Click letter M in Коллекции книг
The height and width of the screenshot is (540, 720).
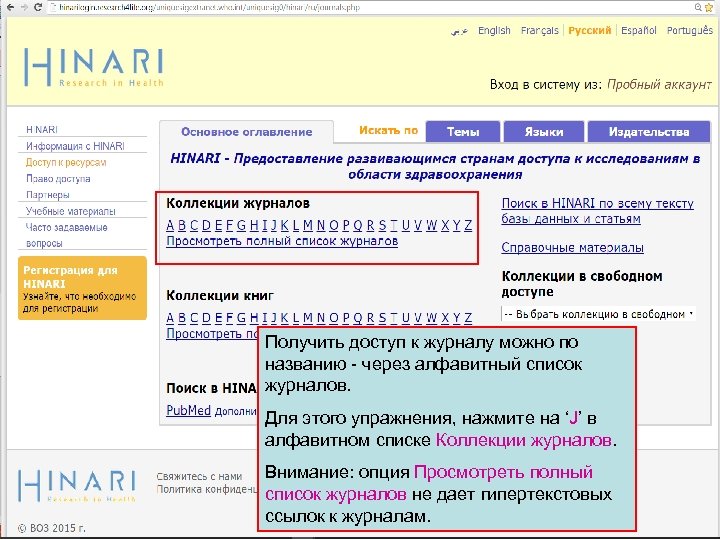point(308,318)
